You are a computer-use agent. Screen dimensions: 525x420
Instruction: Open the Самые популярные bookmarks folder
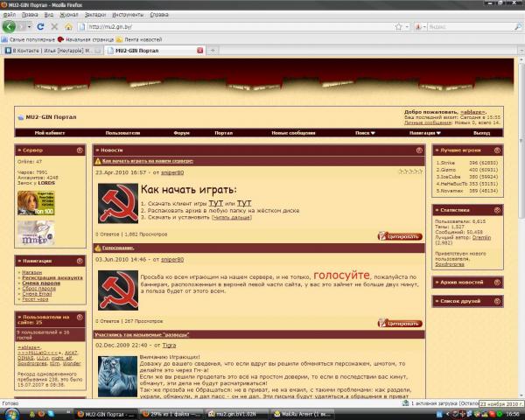[x=28, y=39]
